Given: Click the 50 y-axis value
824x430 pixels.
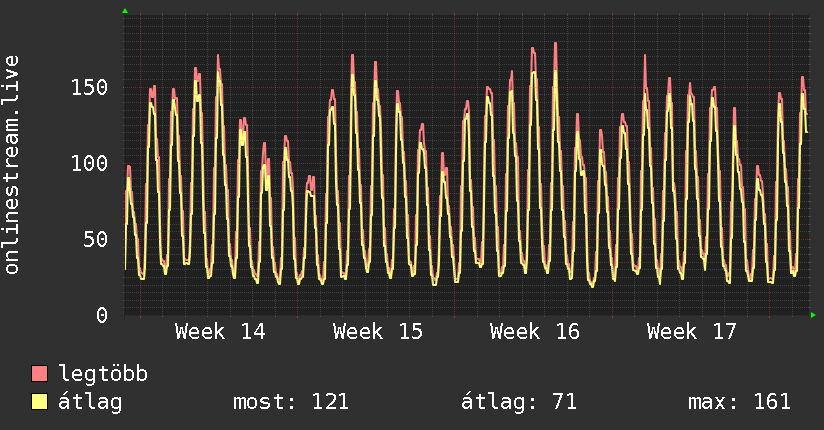Looking at the screenshot, I should click(96, 240).
